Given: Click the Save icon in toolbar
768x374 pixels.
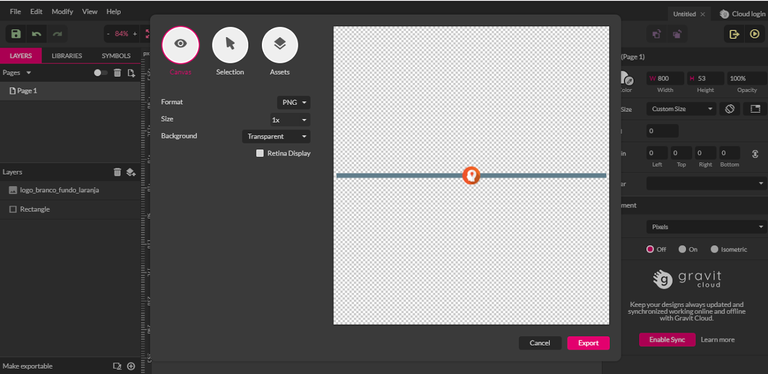Looking at the screenshot, I should click(16, 34).
